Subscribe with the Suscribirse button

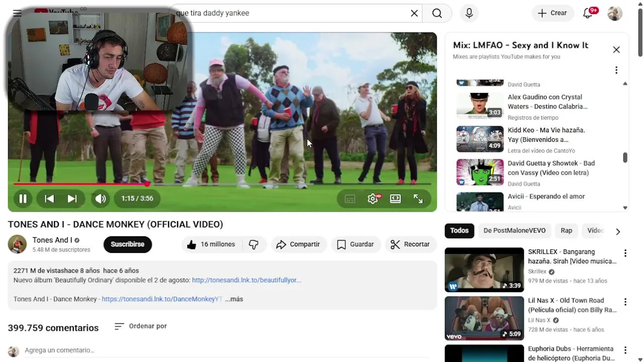[127, 244]
